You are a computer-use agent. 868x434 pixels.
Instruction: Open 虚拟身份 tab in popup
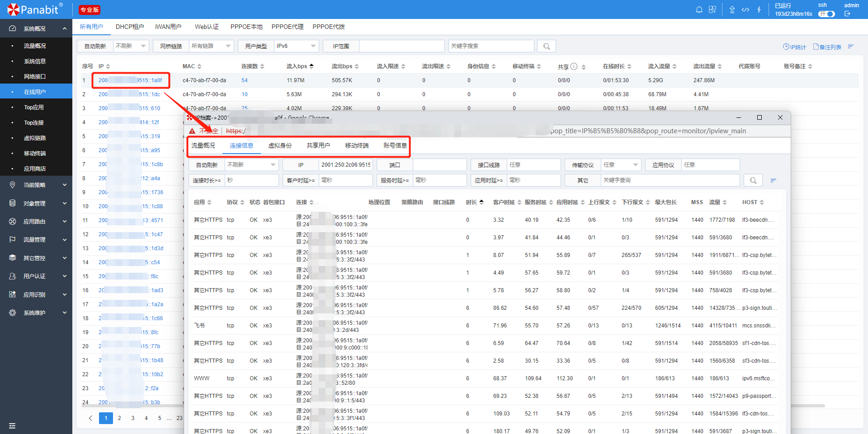(x=280, y=145)
